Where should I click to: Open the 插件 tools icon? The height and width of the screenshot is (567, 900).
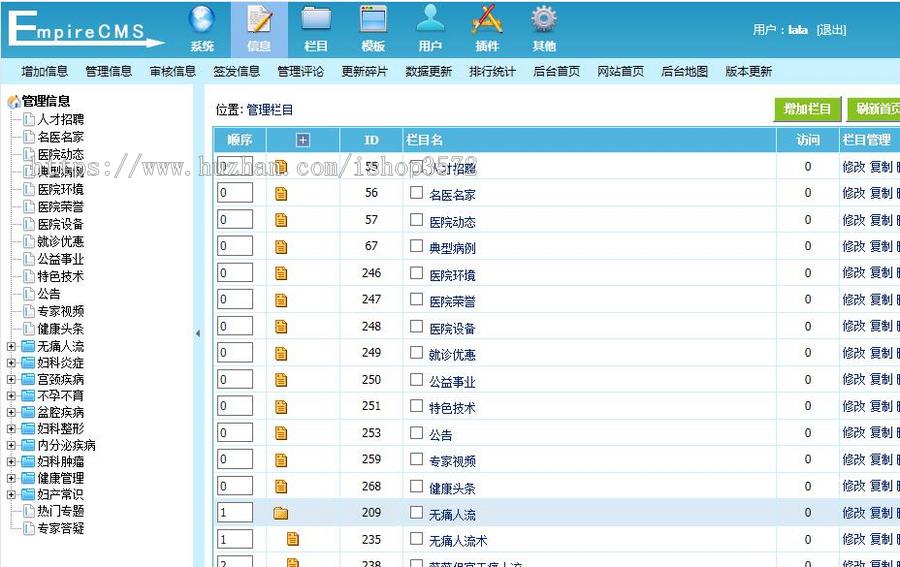[x=487, y=20]
